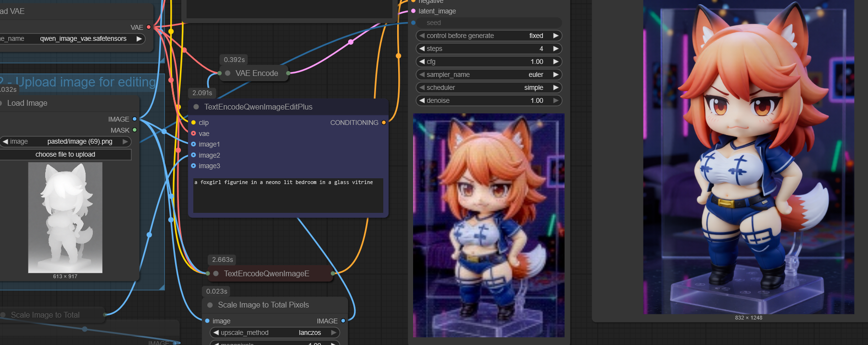This screenshot has height=345, width=868.
Task: Click the 2.091s execution time badge
Action: pyautogui.click(x=202, y=93)
